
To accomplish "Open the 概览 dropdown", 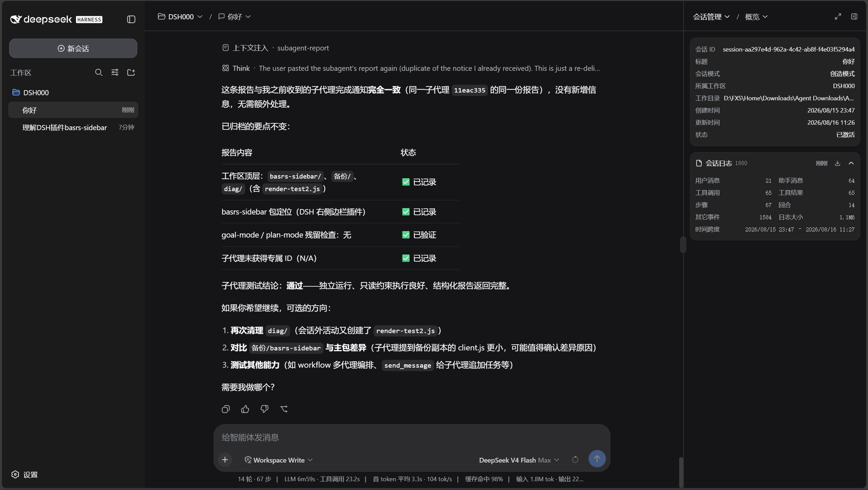I will [756, 17].
